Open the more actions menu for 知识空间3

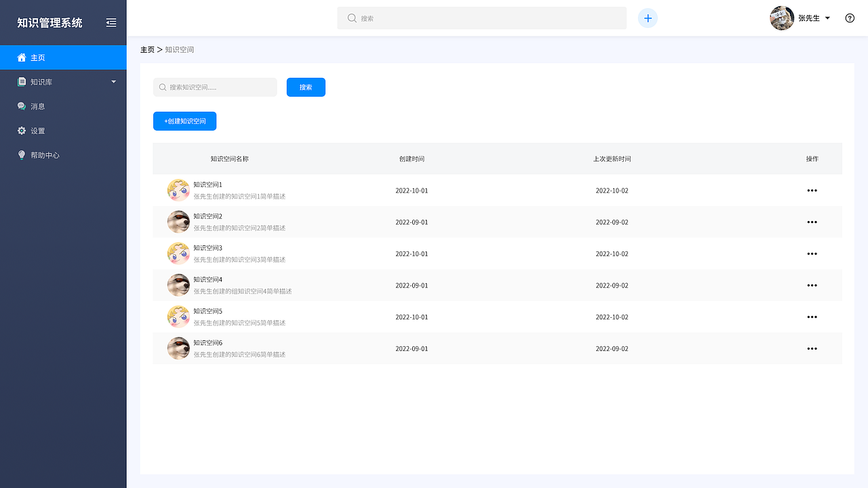812,254
